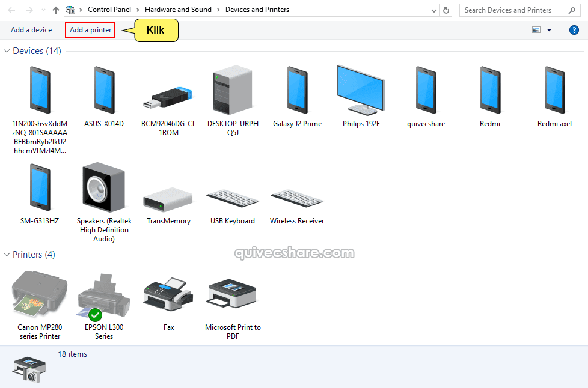Click the blue Help question mark
Image resolution: width=588 pixels, height=388 pixels.
pyautogui.click(x=574, y=29)
